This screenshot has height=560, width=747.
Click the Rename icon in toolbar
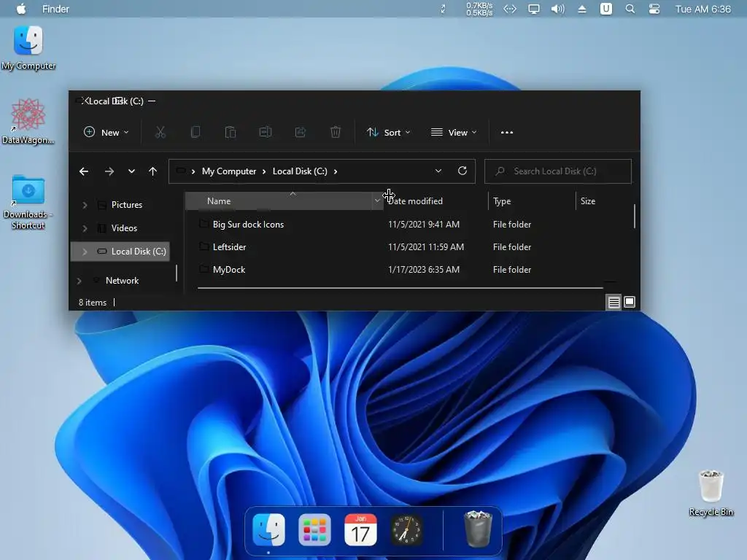point(266,133)
